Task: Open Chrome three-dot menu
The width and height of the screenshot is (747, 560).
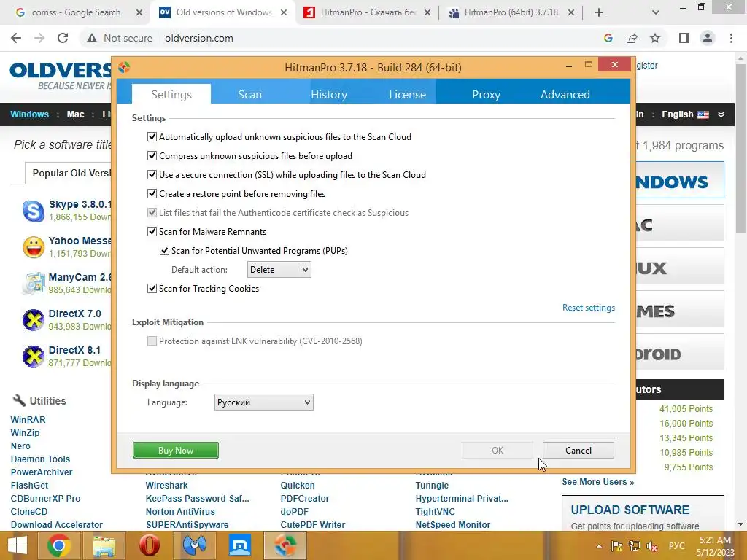Action: pos(731,38)
